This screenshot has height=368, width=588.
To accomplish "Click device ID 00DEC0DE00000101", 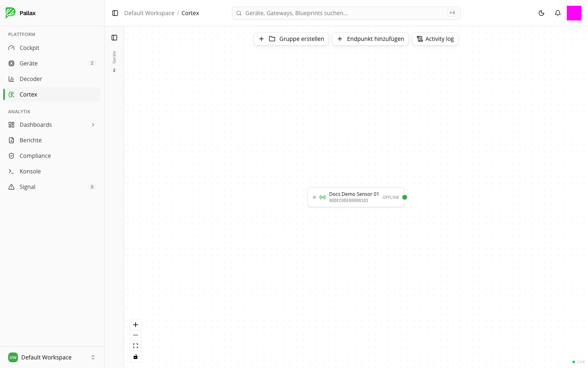I will (x=349, y=201).
